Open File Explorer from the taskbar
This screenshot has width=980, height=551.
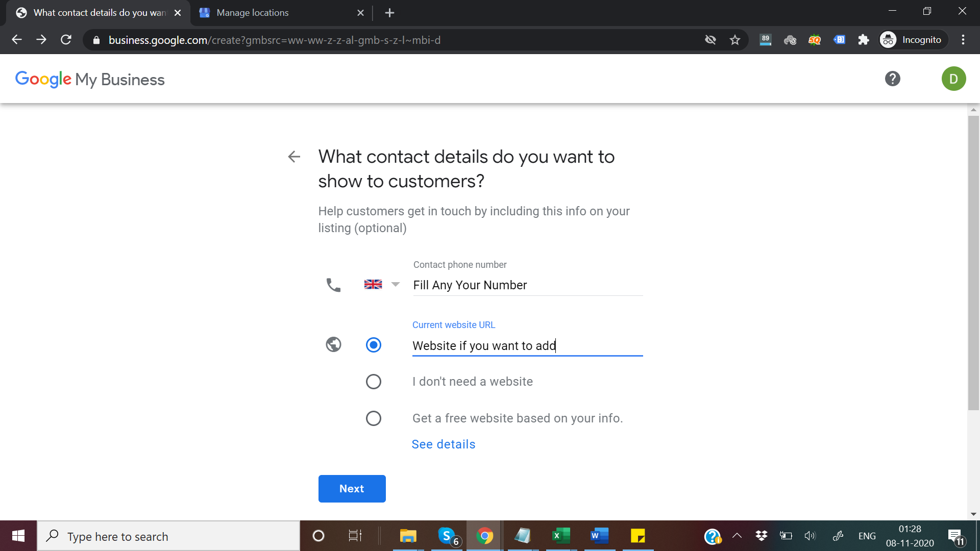(408, 536)
